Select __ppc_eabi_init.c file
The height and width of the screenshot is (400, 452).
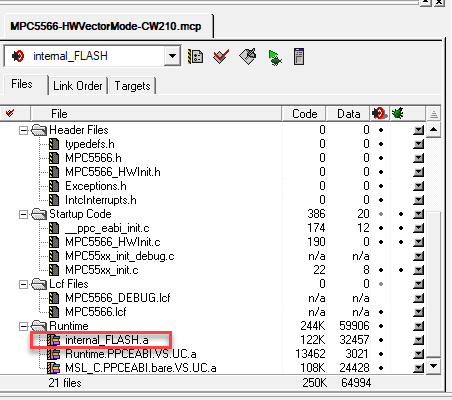tap(107, 228)
